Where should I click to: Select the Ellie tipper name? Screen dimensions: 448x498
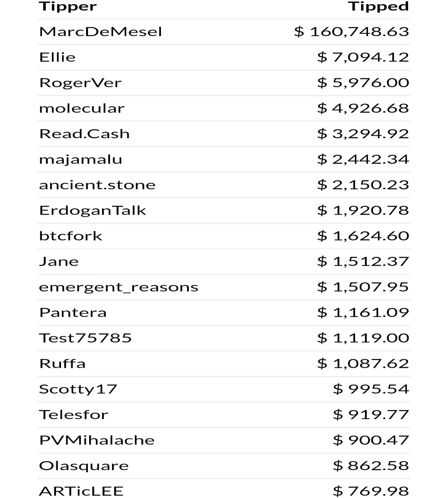[57, 57]
